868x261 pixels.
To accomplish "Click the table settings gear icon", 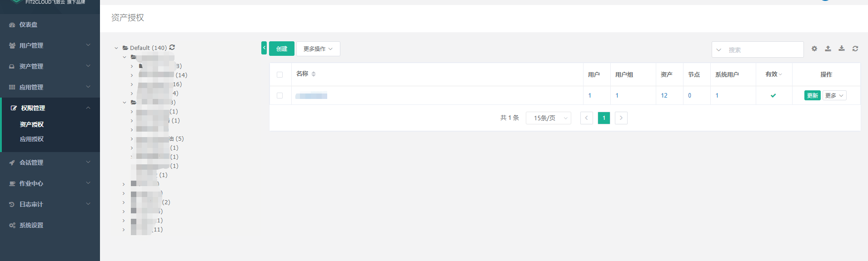I will [x=814, y=49].
